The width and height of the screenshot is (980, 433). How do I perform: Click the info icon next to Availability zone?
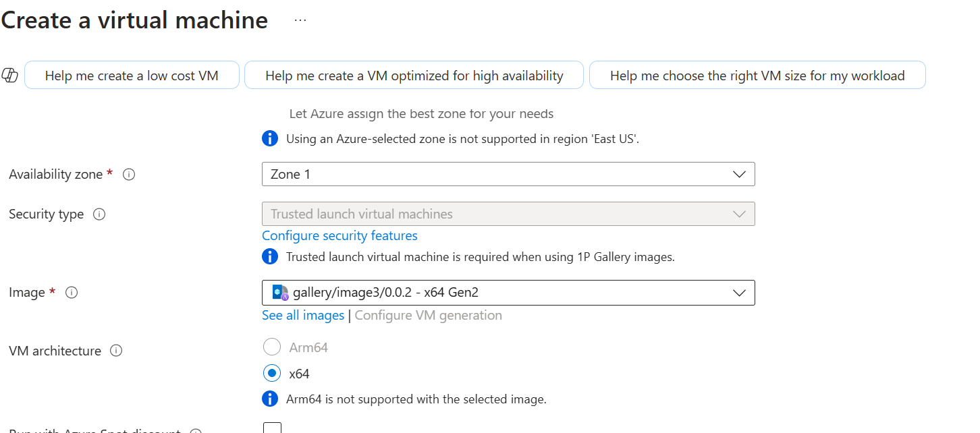[129, 175]
